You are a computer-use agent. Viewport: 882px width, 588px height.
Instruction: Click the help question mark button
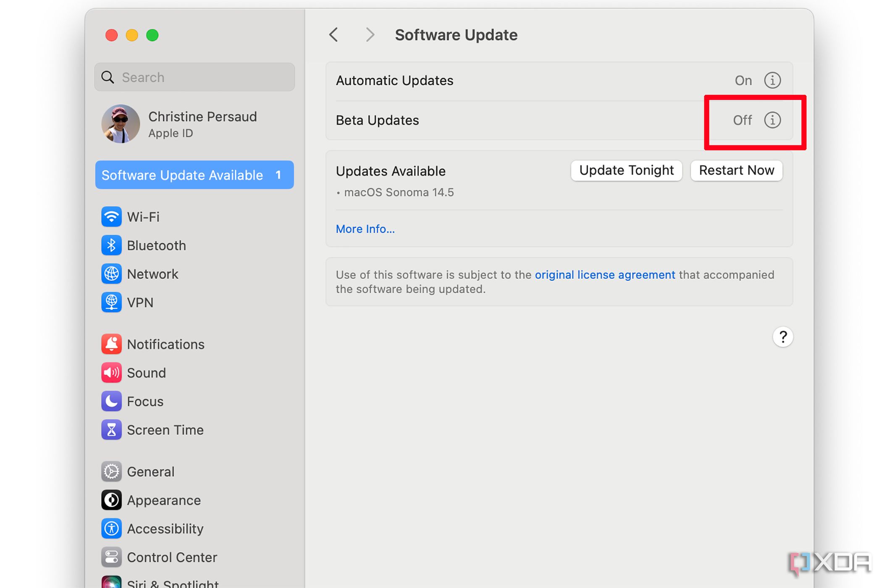click(782, 337)
